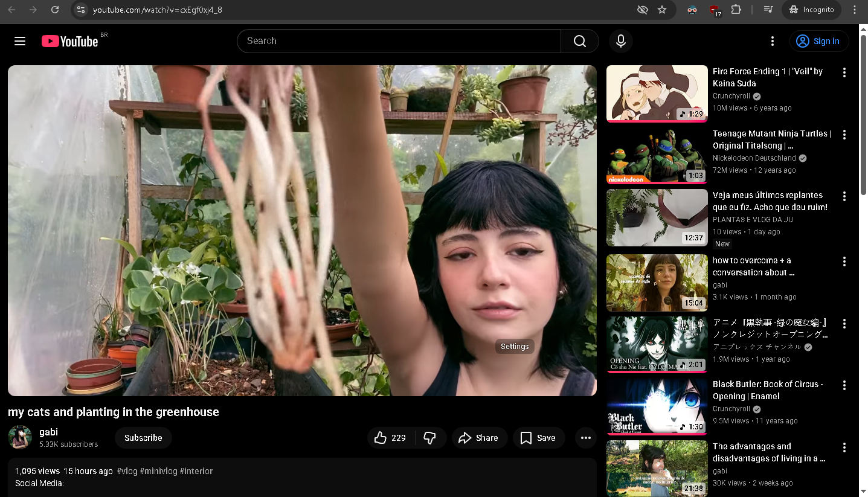Open options menu for 'Veja meus últimos replantes'
The width and height of the screenshot is (868, 497).
[844, 196]
